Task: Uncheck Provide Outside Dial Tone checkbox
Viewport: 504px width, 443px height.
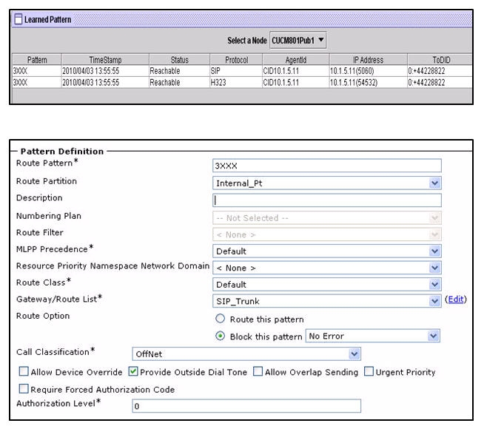Action: point(133,372)
